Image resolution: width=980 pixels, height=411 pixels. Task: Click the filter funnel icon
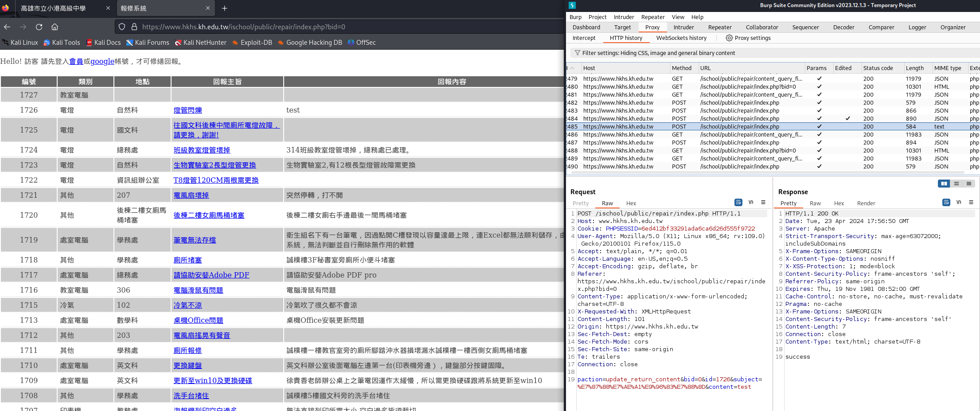point(577,53)
